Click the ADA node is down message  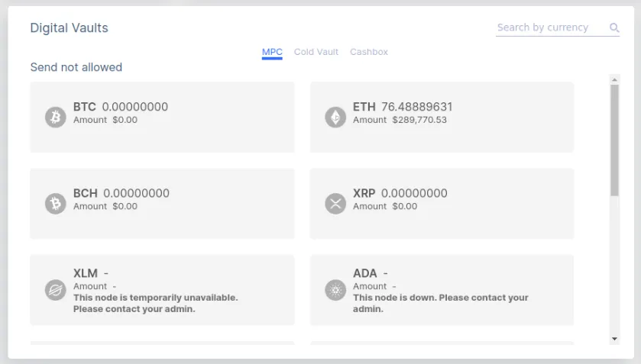click(441, 303)
